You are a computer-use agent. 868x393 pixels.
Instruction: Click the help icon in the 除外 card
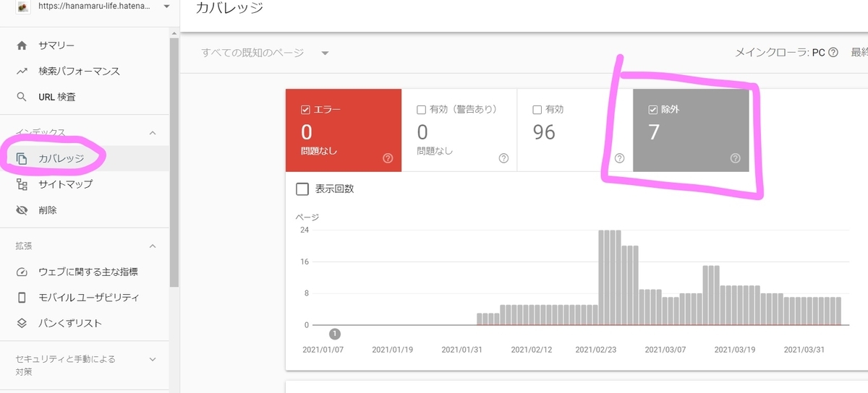tap(736, 158)
